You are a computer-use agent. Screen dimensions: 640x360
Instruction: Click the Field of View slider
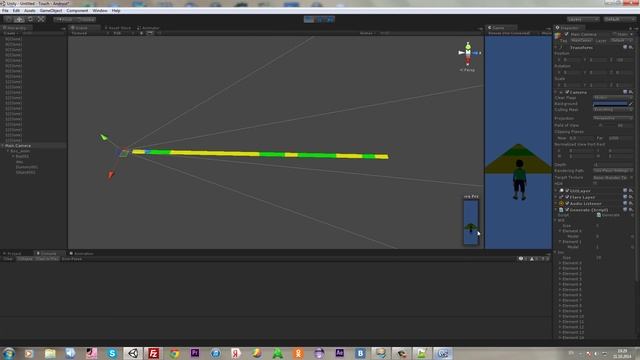(603, 125)
